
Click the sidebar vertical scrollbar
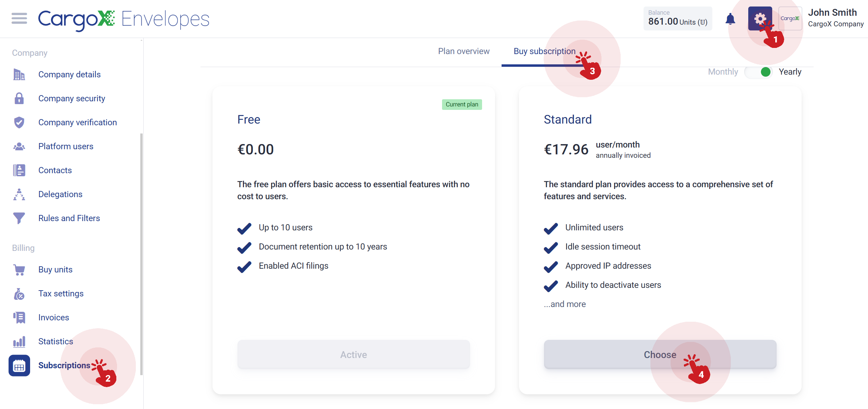[x=141, y=253]
